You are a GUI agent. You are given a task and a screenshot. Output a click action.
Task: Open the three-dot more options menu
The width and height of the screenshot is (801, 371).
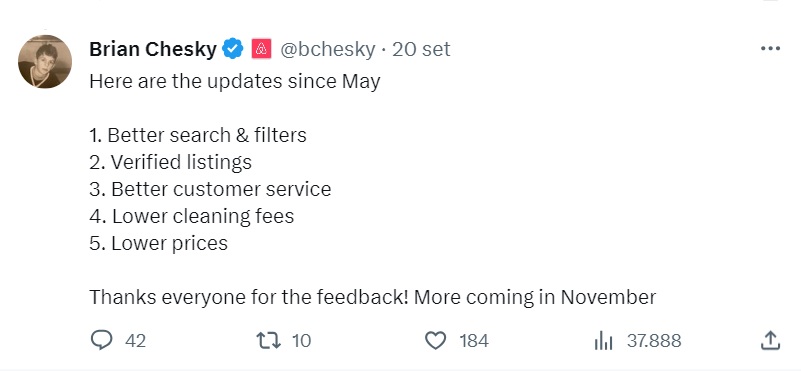tap(770, 49)
